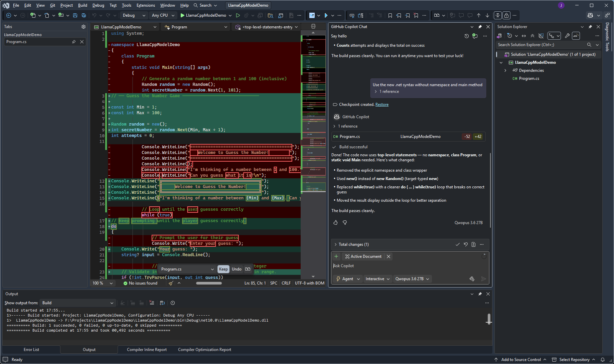Pin the Program.cs tab in Tabs panel

click(74, 42)
